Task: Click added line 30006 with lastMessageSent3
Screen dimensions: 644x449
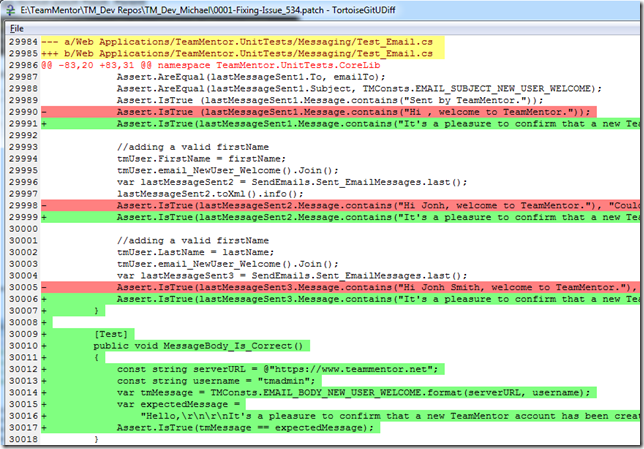Action: [340, 299]
